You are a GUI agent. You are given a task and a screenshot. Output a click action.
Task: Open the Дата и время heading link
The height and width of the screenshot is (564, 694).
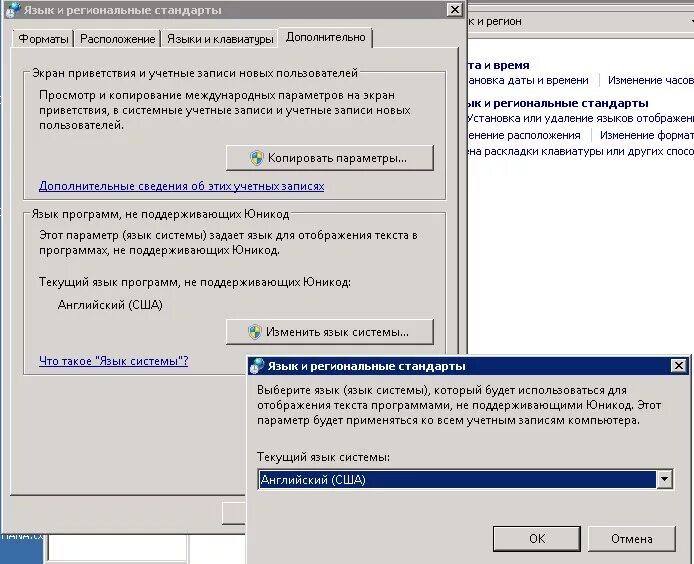tap(498, 65)
